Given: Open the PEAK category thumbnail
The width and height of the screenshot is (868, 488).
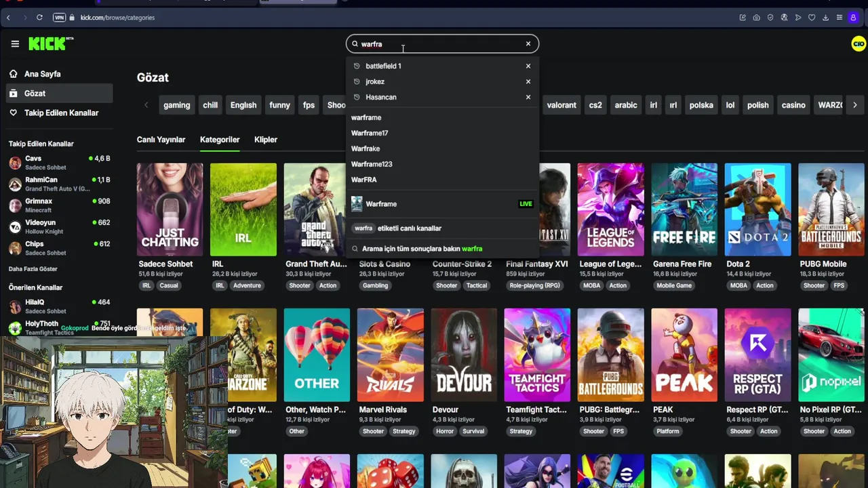Looking at the screenshot, I should [x=684, y=355].
